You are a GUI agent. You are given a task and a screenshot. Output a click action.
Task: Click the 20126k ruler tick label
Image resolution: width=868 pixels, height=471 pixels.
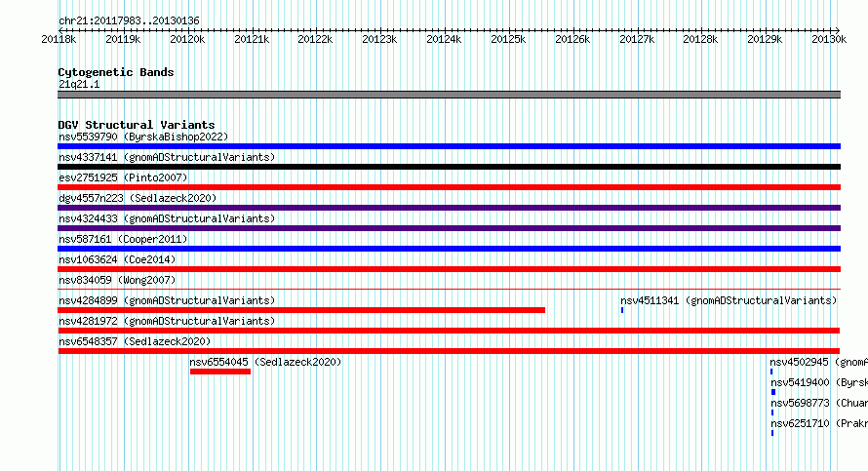tap(572, 39)
